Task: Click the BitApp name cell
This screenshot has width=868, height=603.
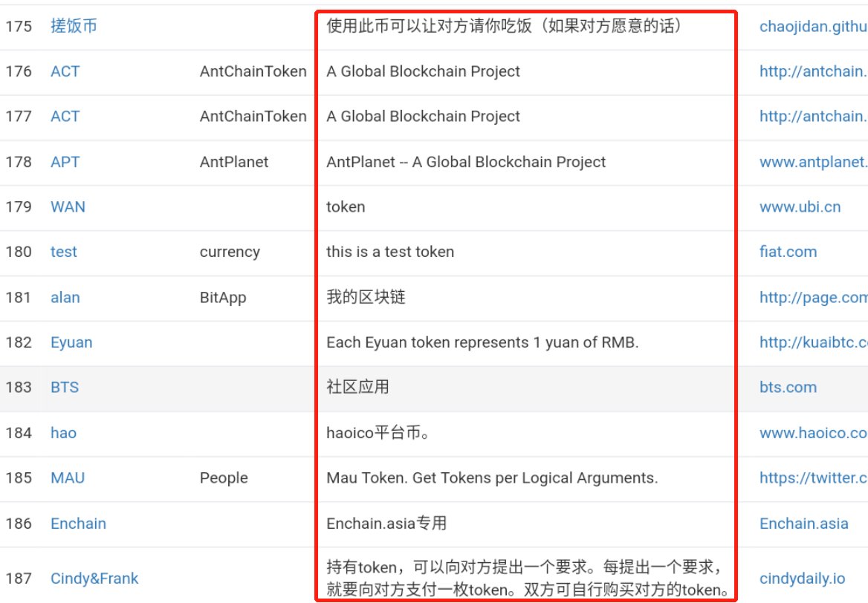Action: coord(223,298)
